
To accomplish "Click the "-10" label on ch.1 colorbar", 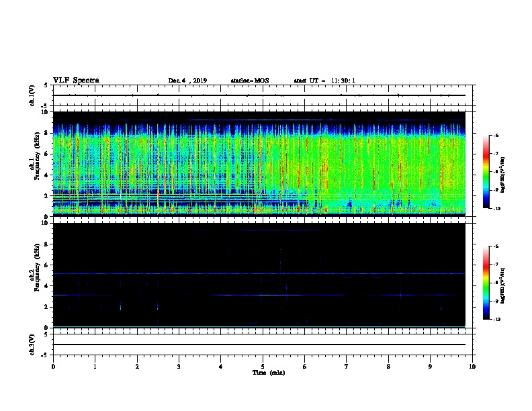I will pos(496,209).
